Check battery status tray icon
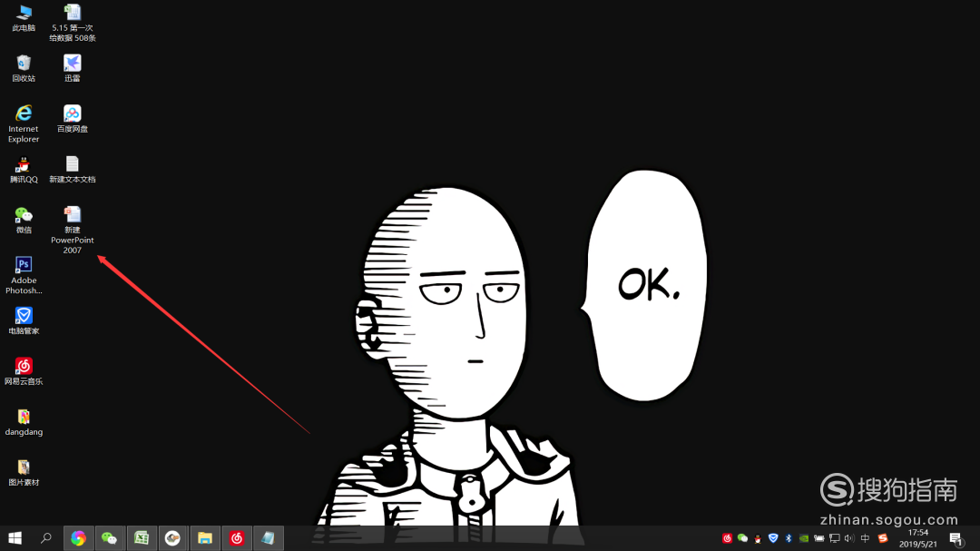This screenshot has height=551, width=980. (818, 538)
